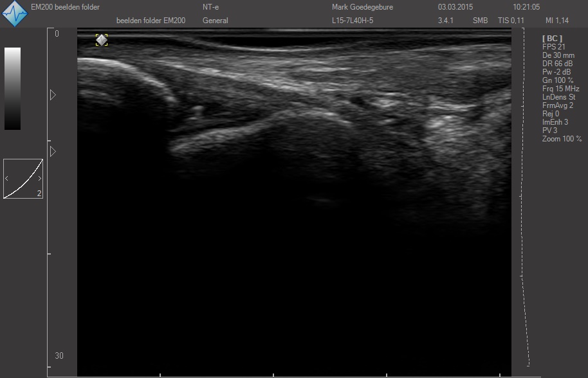Image resolution: width=588 pixels, height=378 pixels.
Task: Click the lower focus triangle marker
Action: 53,151
